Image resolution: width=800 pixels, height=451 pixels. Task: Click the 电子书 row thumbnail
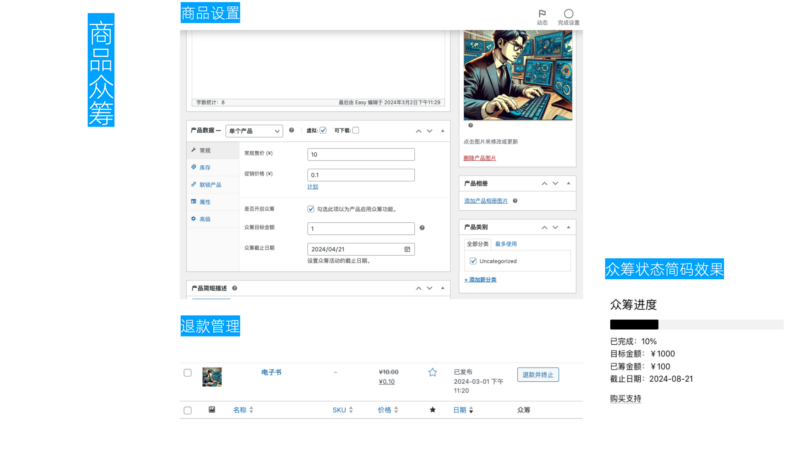coord(212,377)
